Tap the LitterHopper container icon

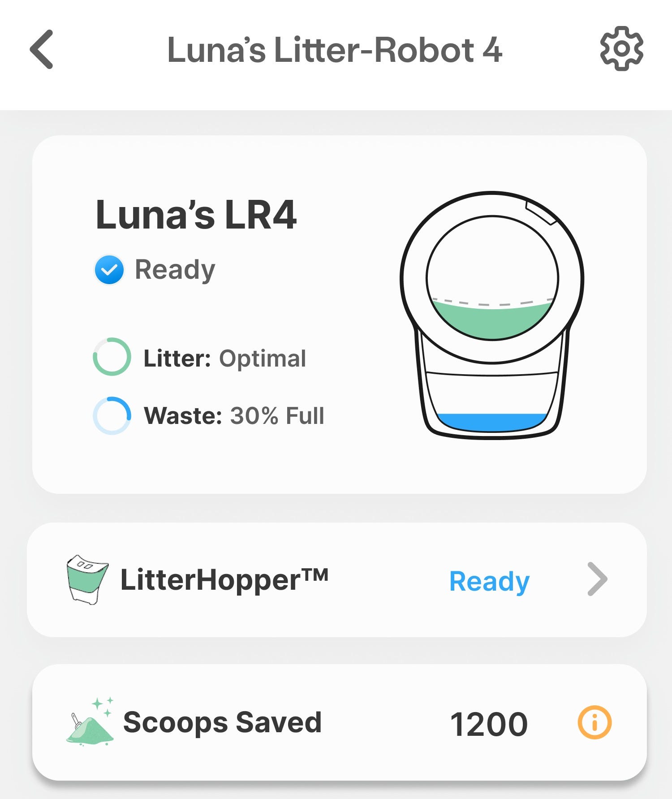87,579
